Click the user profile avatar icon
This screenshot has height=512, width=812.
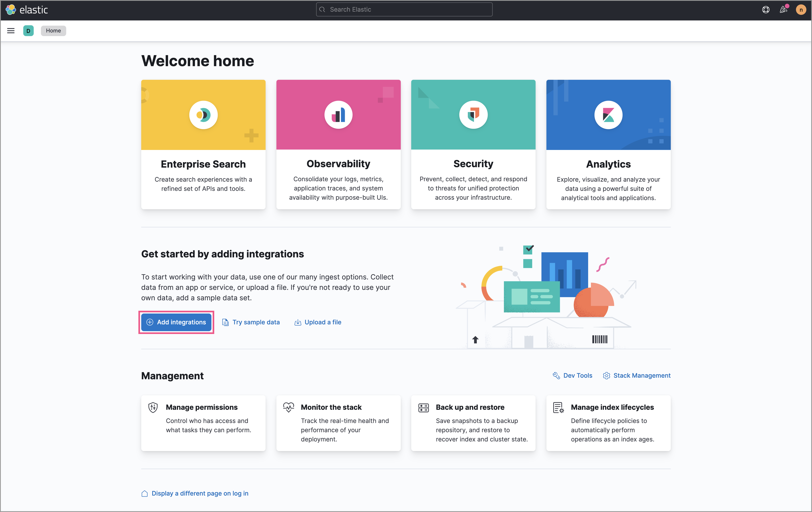[x=801, y=9]
